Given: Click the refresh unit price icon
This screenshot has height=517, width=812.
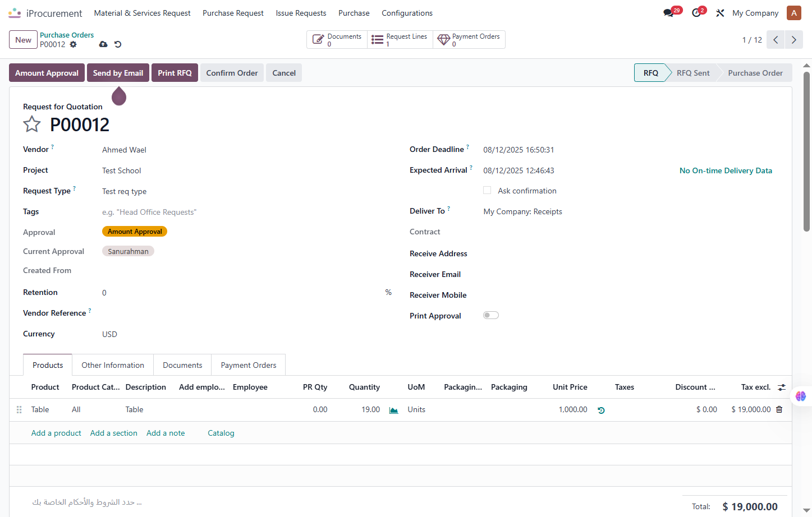Looking at the screenshot, I should click(x=601, y=410).
